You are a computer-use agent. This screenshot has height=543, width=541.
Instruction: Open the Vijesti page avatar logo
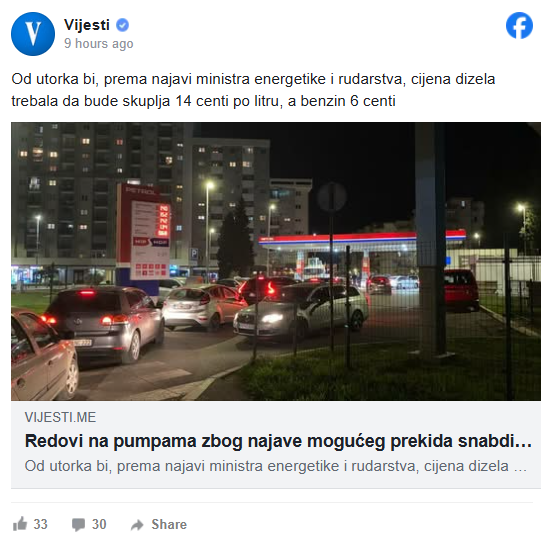pos(33,34)
